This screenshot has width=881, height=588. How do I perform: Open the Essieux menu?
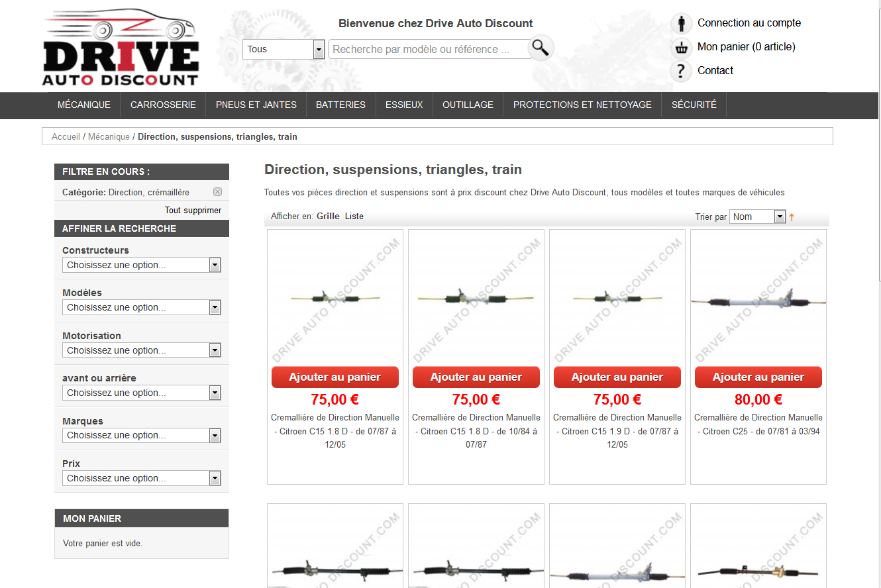click(x=404, y=105)
